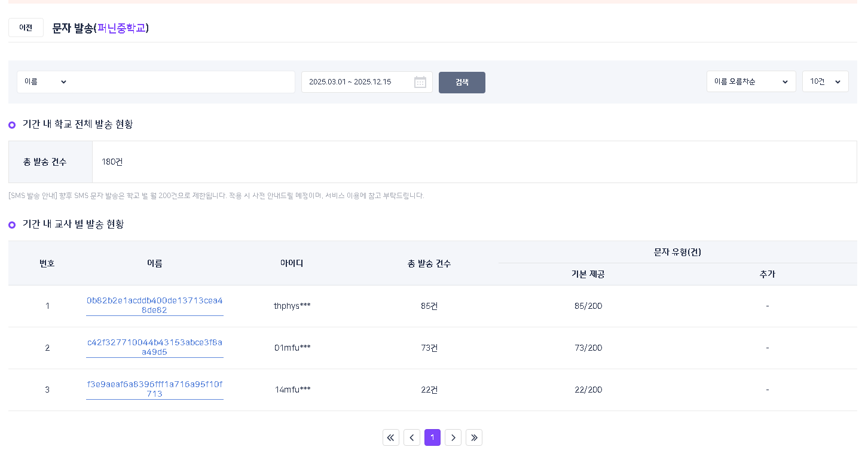The height and width of the screenshot is (456, 868).
Task: Open the 이름 search type dropdown
Action: point(45,82)
